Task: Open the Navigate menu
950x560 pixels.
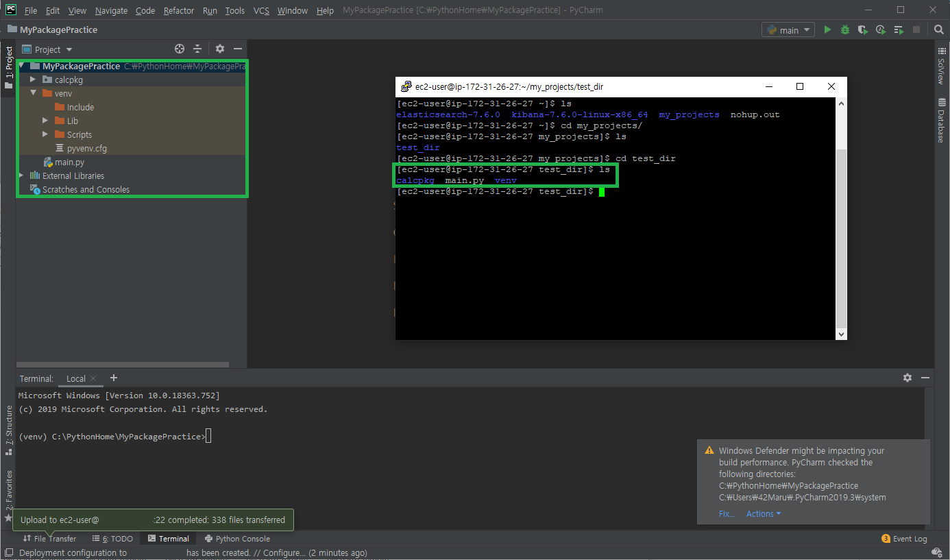Action: (111, 10)
